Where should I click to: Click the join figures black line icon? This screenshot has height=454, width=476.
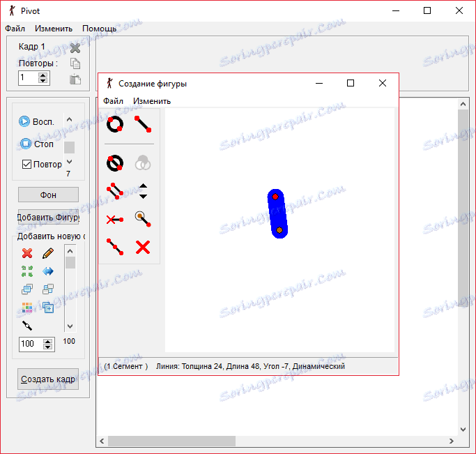[x=27, y=326]
